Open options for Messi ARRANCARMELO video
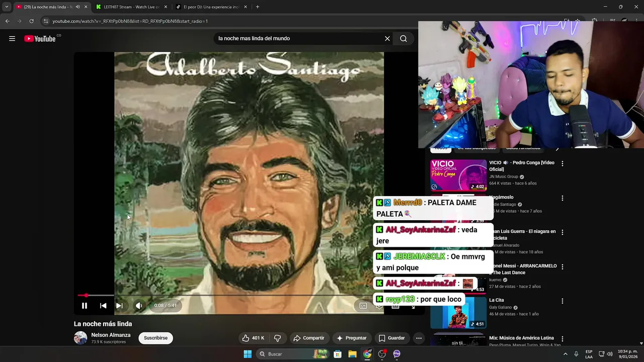The height and width of the screenshot is (362, 644). pos(562,266)
